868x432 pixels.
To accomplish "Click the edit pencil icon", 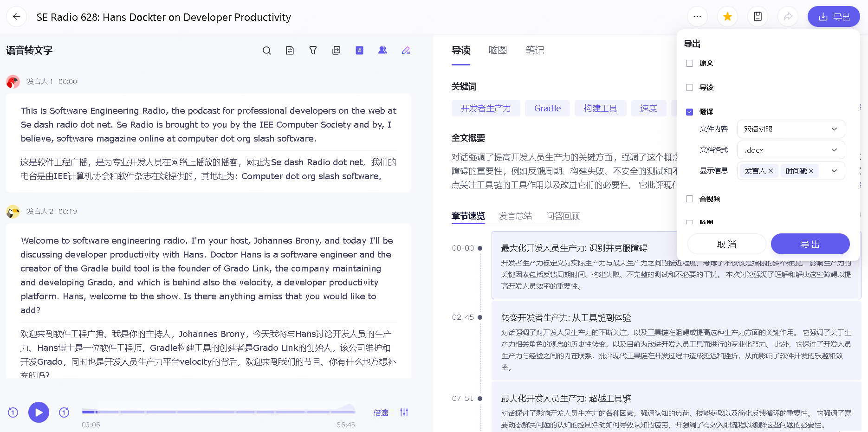I will pyautogui.click(x=406, y=51).
